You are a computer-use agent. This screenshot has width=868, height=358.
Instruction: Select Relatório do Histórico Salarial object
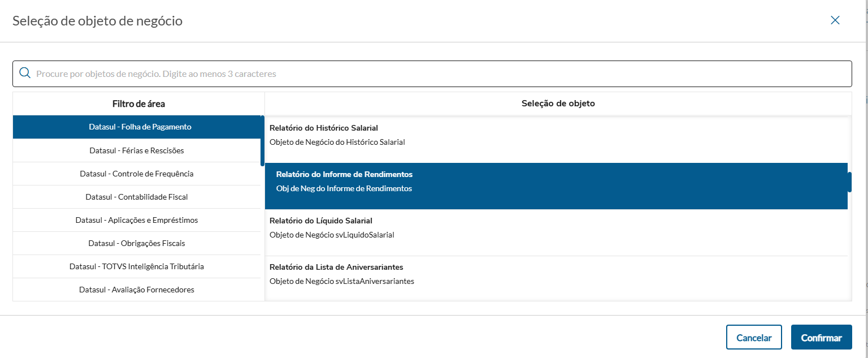[555, 135]
